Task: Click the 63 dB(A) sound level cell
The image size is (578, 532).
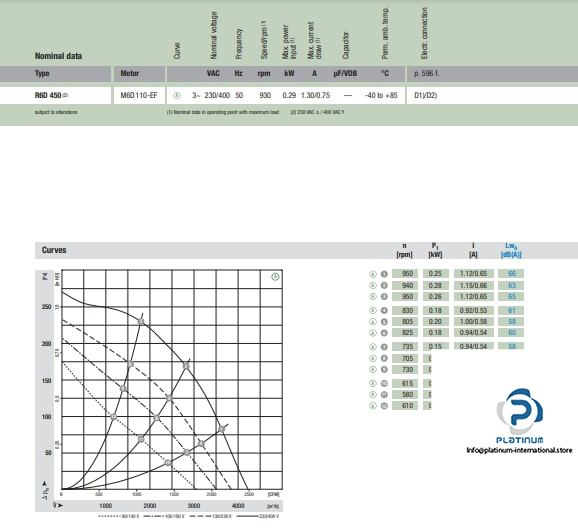Action: pyautogui.click(x=511, y=285)
